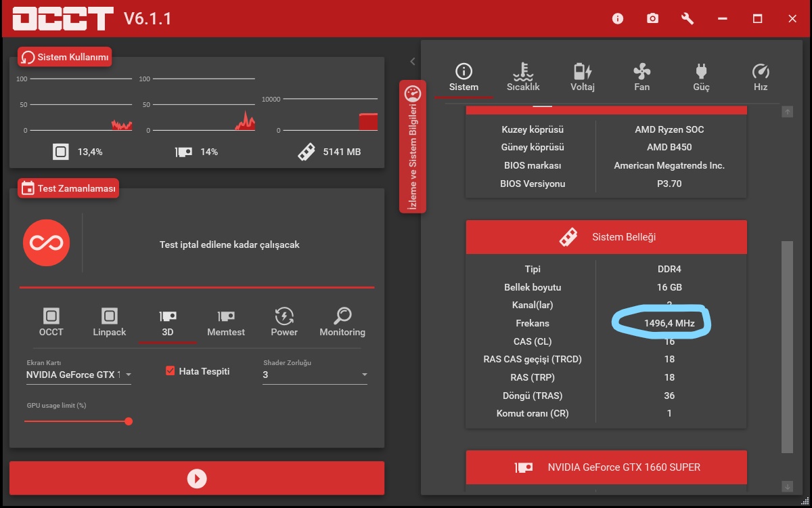The image size is (812, 508).
Task: Select the OCCT test tab
Action: (51, 322)
